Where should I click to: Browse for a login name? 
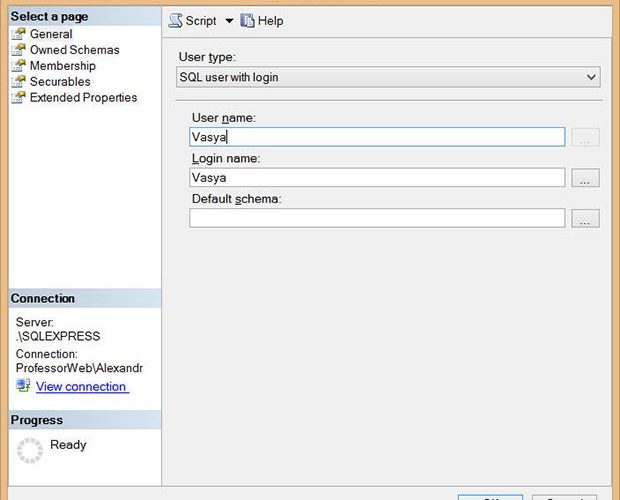coord(585,178)
